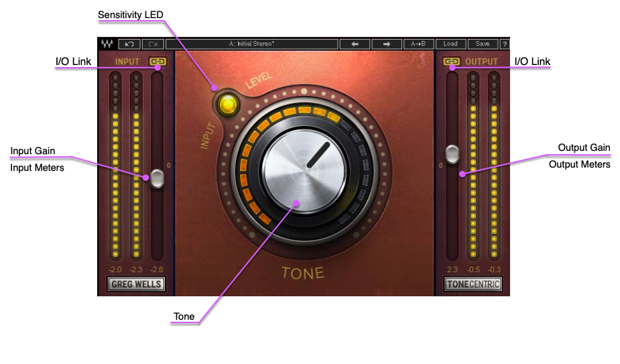
Task: Reset right input meter peak value -2.3
Action: 136,269
